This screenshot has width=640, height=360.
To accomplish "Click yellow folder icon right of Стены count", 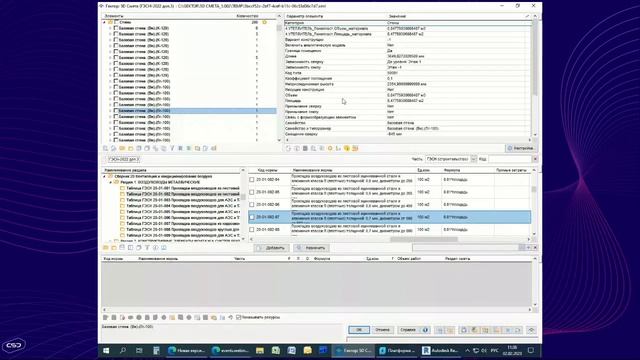I will pyautogui.click(x=264, y=22).
